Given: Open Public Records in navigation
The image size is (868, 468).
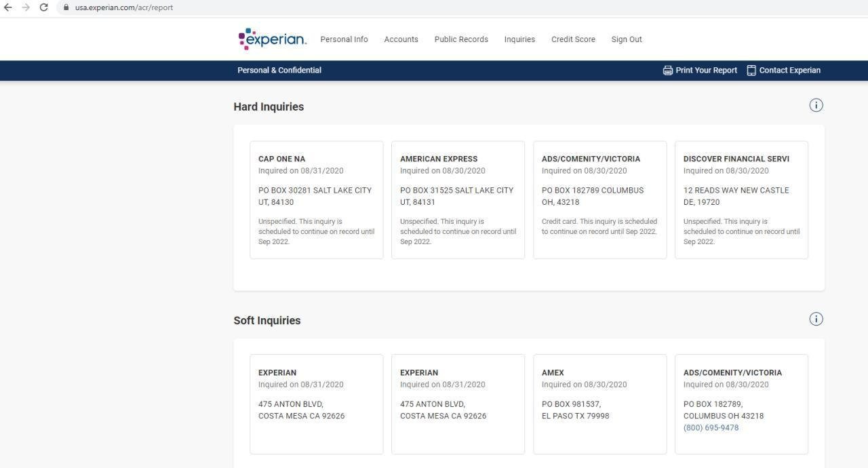Looking at the screenshot, I should pyautogui.click(x=461, y=39).
